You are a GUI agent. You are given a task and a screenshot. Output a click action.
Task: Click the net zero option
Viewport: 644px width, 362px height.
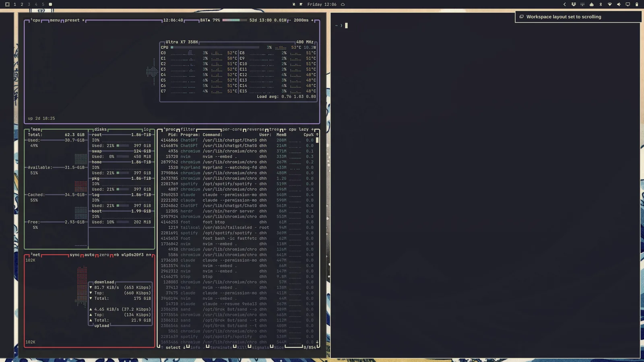pyautogui.click(x=104, y=255)
